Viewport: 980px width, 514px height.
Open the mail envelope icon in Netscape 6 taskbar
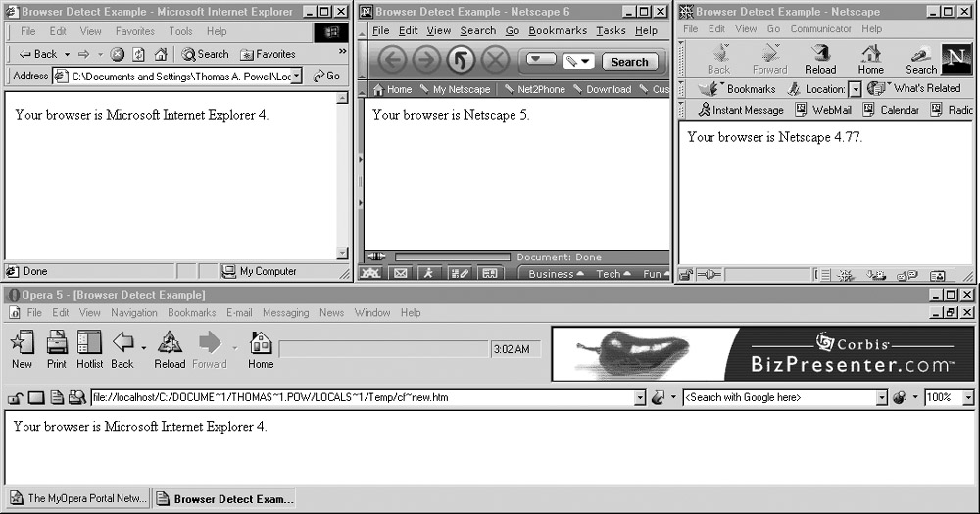coord(400,274)
